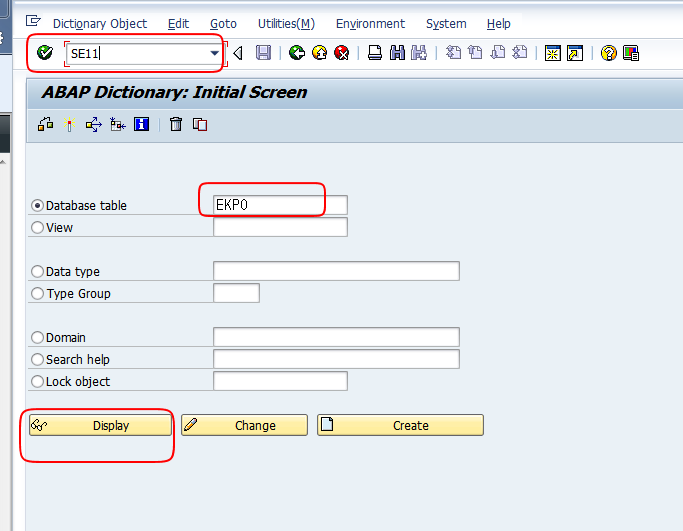Viewport: 683px width, 531px height.
Task: Click the Data type input field
Action: tap(336, 271)
